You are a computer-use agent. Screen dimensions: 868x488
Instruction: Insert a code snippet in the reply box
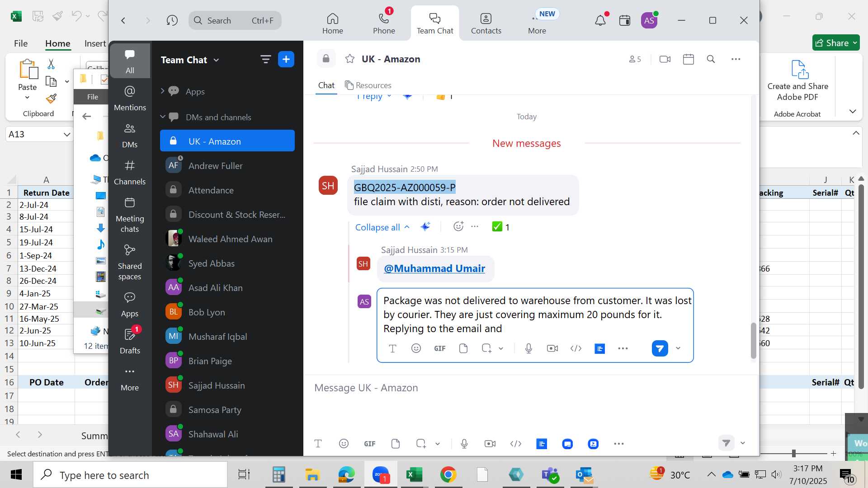coord(576,348)
